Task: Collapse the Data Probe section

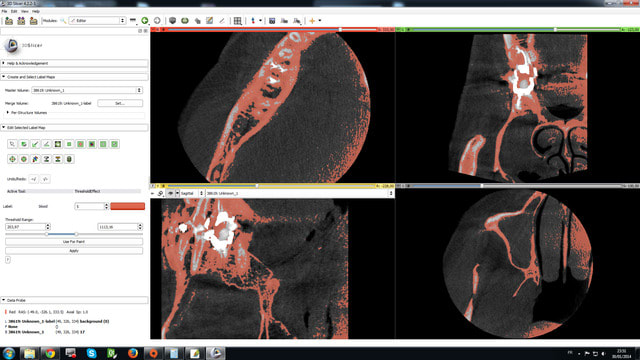Action: 74,300
